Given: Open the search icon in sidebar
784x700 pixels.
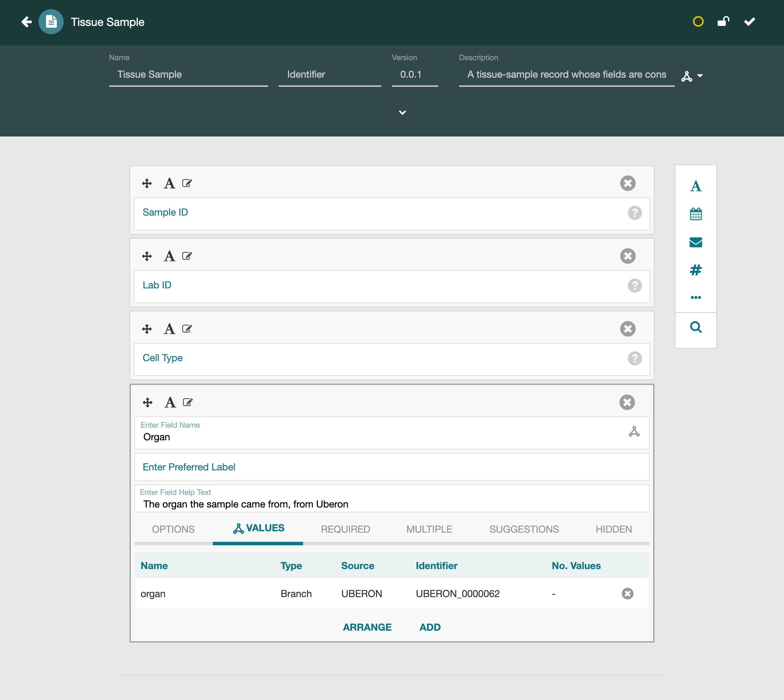Looking at the screenshot, I should point(695,327).
